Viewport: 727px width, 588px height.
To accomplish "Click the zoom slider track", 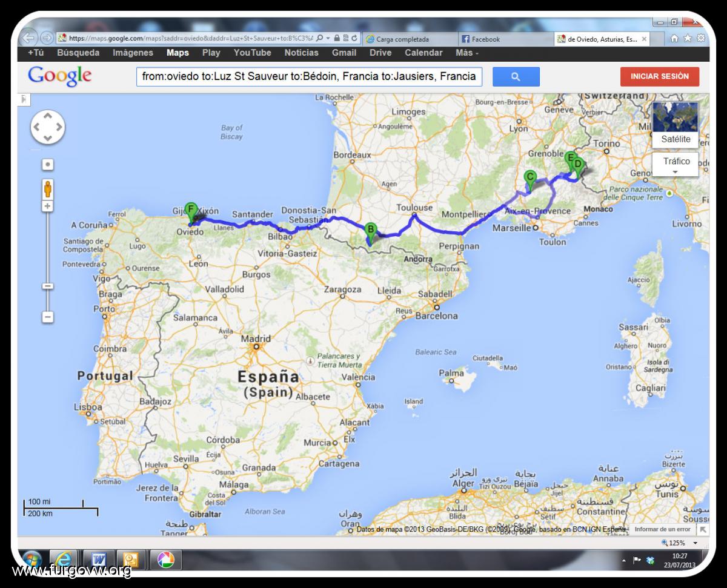I will [47, 262].
